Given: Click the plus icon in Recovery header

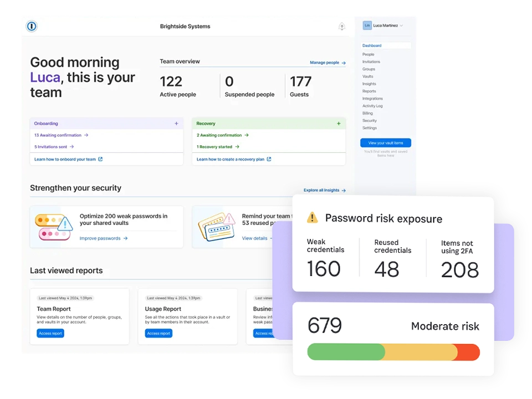Looking at the screenshot, I should tap(339, 124).
